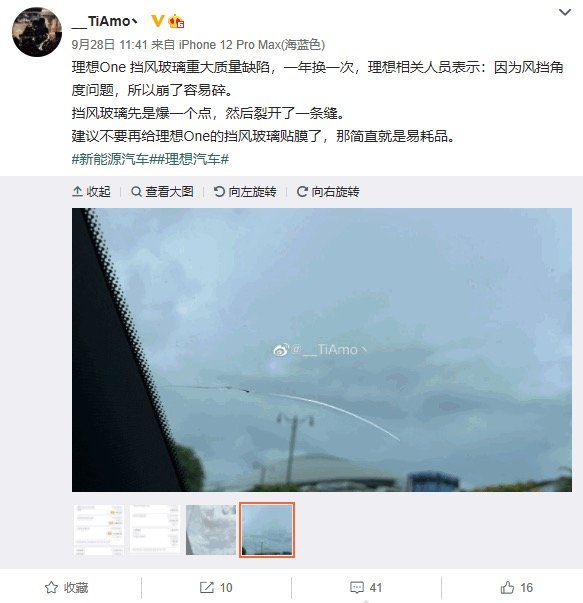
Task: Toggle the 收藏 star favorite
Action: 67,587
